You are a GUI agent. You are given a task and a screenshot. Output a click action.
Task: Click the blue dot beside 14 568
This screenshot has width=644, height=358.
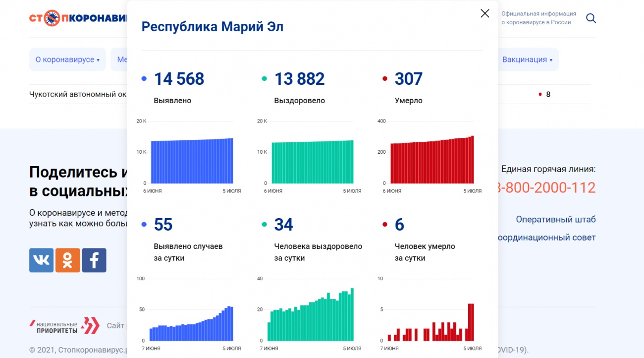[144, 79]
